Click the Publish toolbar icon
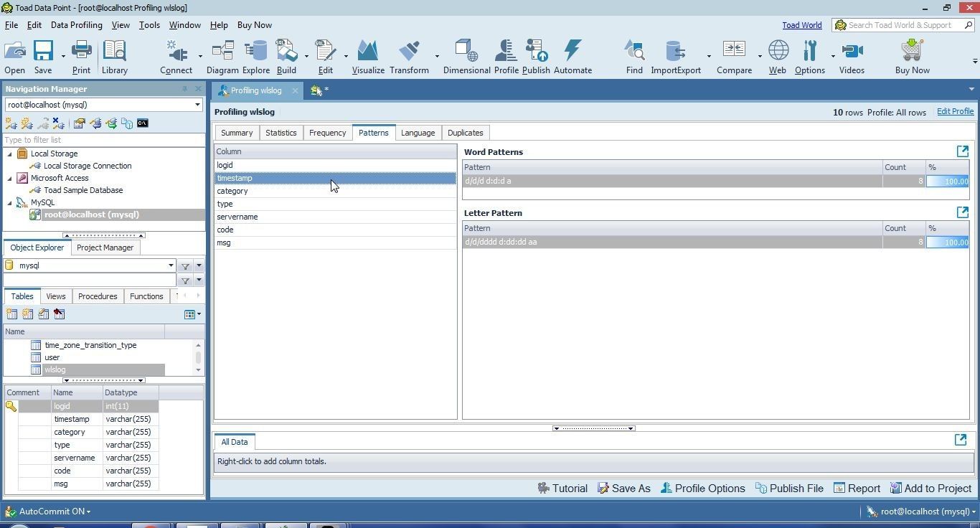This screenshot has width=980, height=528. click(536, 57)
